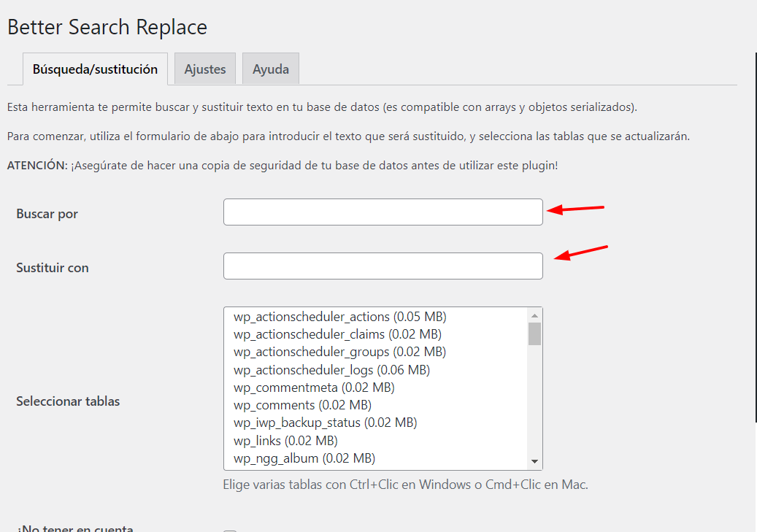Screen dimensions: 757x532
Task: Click the table list scroll down arrow
Action: 534,461
